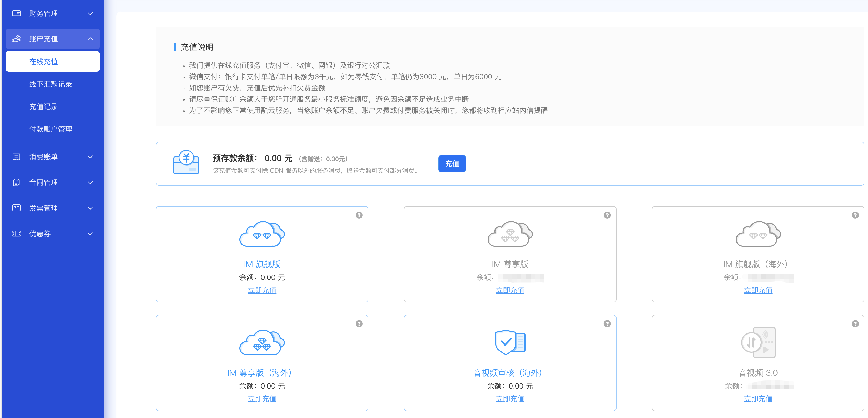Click 立即充值 link under IM 旗舰版
This screenshot has height=418, width=868.
(262, 290)
